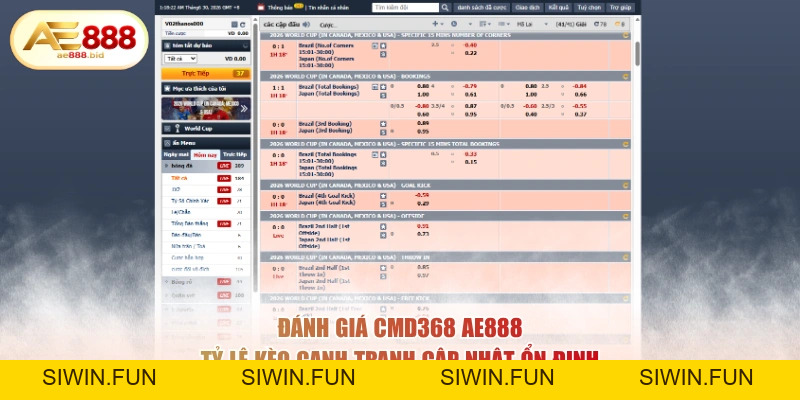
Task: Open the Thông báo calendar icon
Action: click(x=261, y=8)
